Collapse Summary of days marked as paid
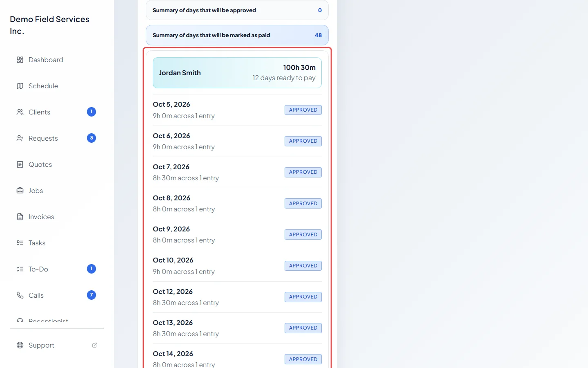 pos(237,35)
